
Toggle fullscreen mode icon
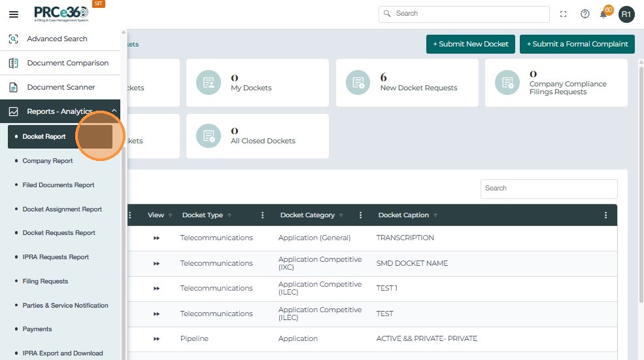564,14
